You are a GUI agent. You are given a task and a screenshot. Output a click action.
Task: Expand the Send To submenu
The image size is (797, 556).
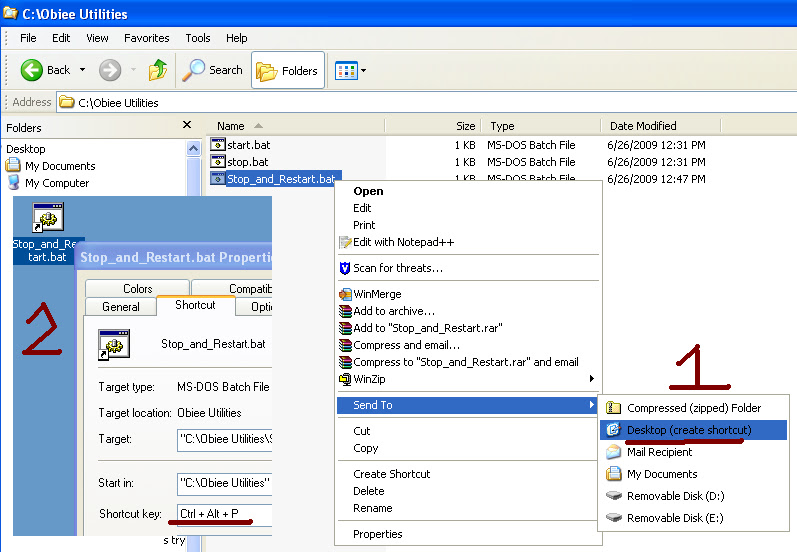point(467,405)
